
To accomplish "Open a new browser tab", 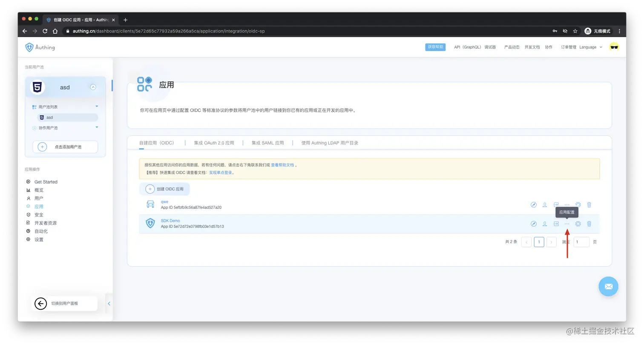I will (x=125, y=20).
